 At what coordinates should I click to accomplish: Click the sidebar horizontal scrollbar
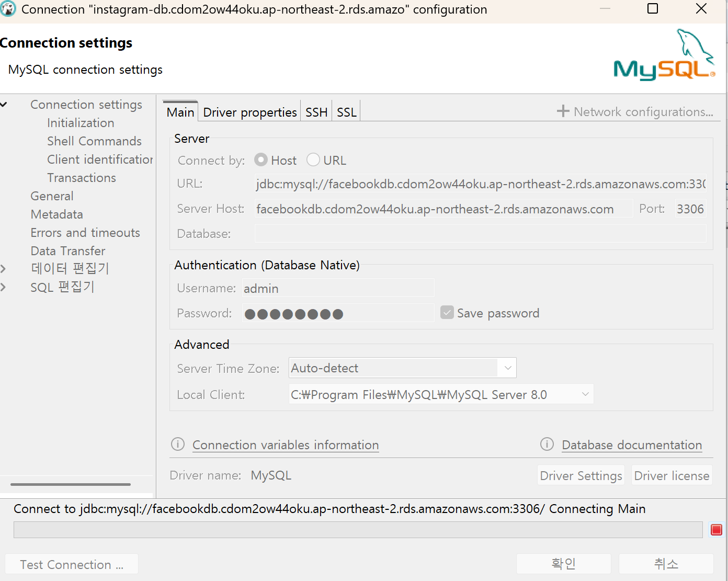pyautogui.click(x=71, y=484)
